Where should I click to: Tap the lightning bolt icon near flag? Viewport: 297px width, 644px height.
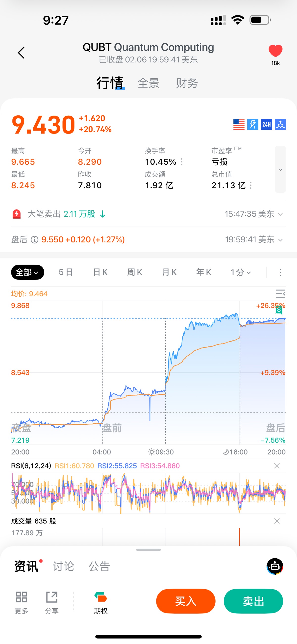(x=252, y=124)
